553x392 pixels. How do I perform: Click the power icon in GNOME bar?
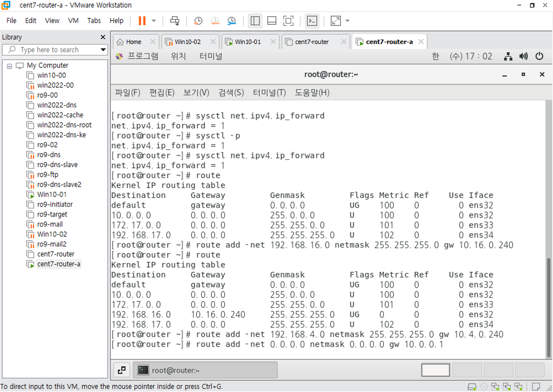(x=539, y=56)
